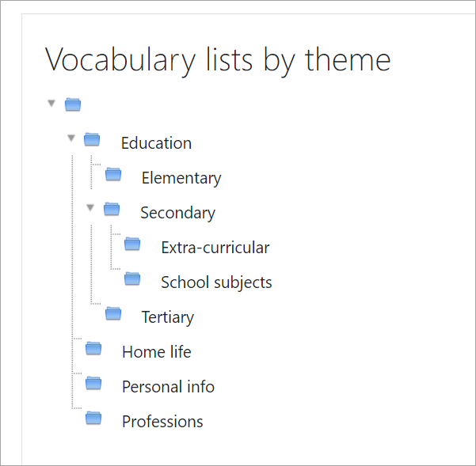Collapse the root tree node arrow
This screenshot has height=466, width=476.
point(51,103)
